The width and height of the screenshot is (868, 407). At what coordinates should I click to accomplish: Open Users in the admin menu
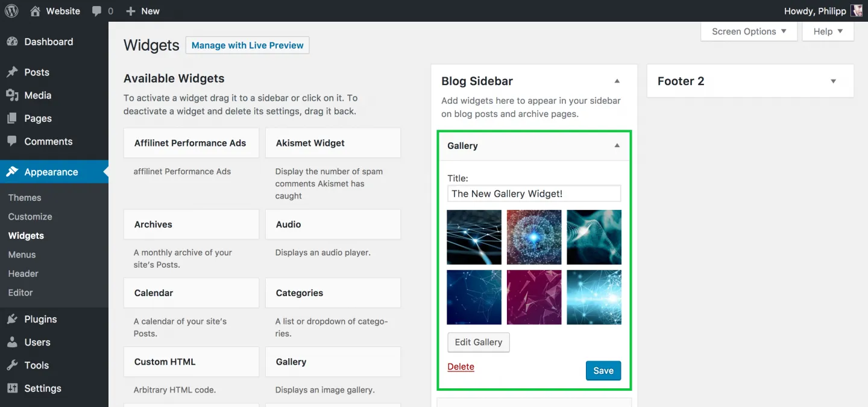pos(54,342)
